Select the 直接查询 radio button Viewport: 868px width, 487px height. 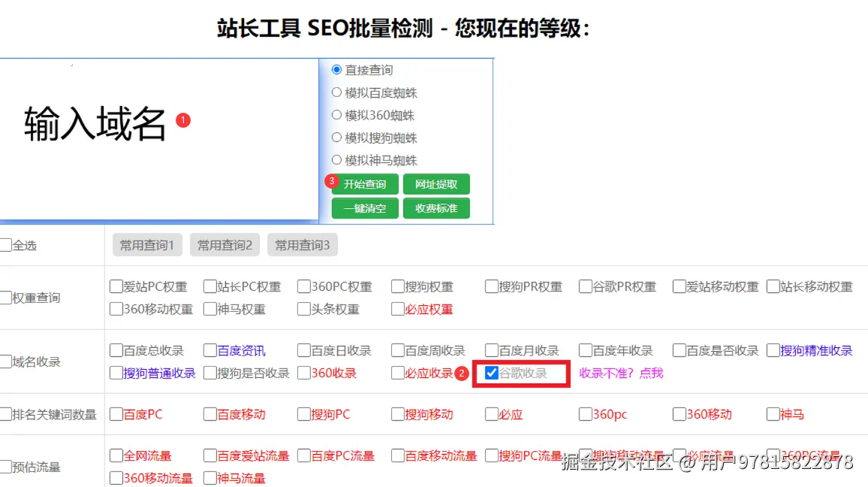coord(337,69)
